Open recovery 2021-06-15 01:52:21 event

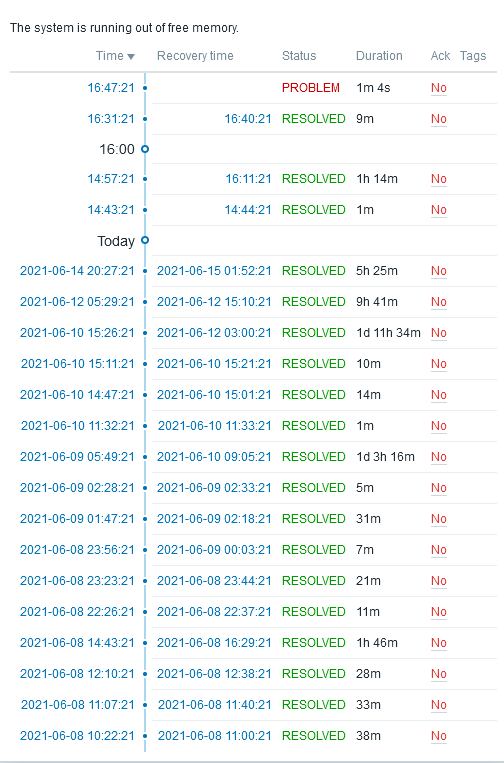(214, 271)
